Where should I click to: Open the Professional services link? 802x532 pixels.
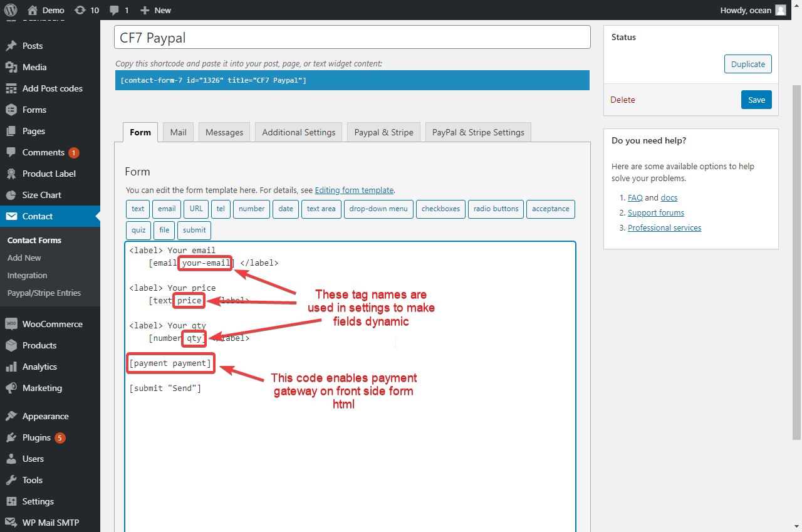(665, 227)
